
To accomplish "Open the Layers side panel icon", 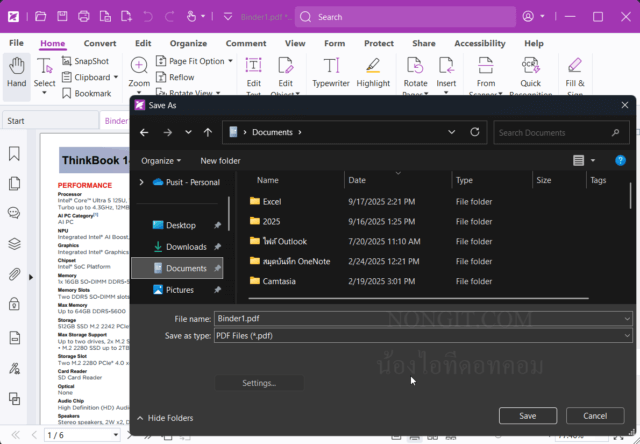I will click(x=14, y=244).
